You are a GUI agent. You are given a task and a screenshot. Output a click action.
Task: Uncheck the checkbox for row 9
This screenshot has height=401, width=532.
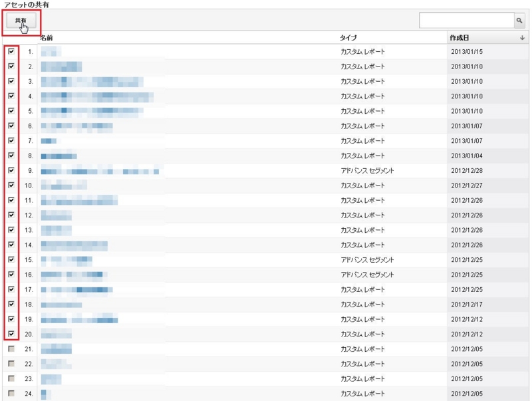(x=11, y=170)
